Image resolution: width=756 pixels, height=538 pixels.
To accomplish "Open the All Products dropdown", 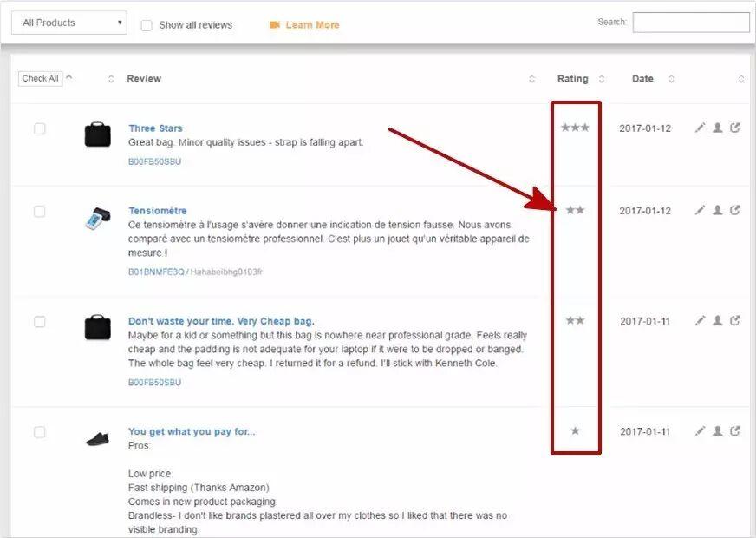I will click(x=68, y=23).
